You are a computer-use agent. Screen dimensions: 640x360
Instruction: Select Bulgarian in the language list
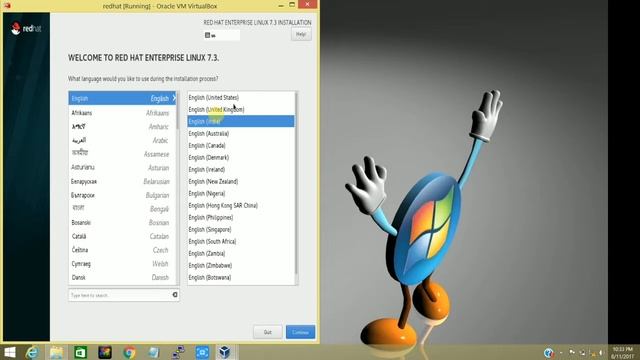pyautogui.click(x=122, y=195)
